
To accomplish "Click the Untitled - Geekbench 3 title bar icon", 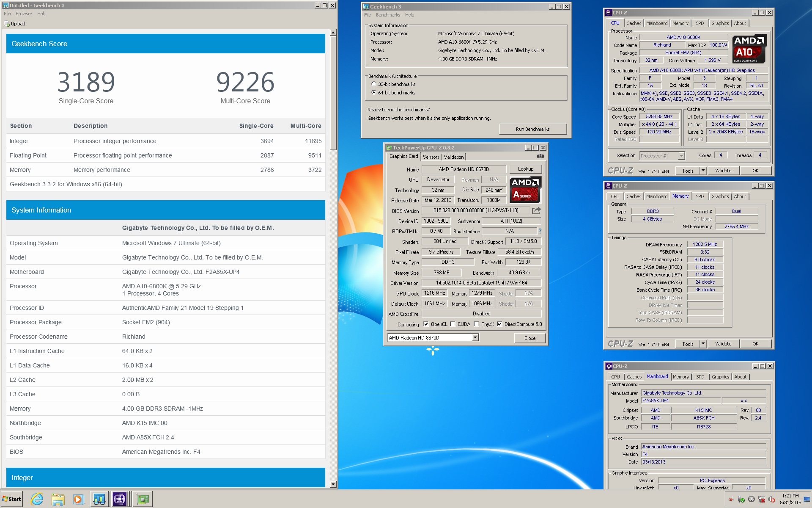I will (x=6, y=6).
